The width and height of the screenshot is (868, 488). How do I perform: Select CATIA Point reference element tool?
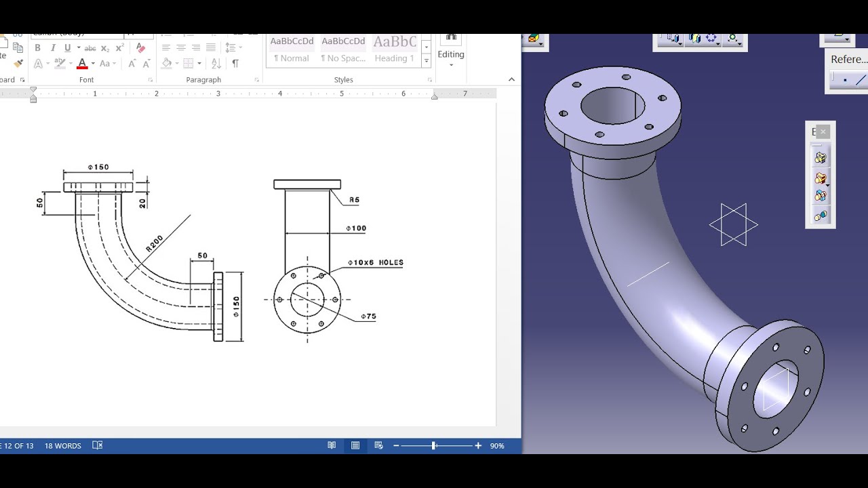pyautogui.click(x=844, y=80)
